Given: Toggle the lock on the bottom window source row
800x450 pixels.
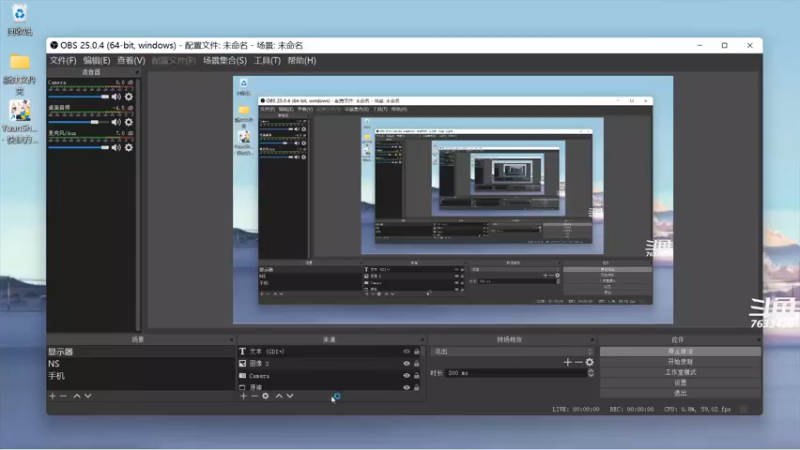Looking at the screenshot, I should [x=417, y=387].
